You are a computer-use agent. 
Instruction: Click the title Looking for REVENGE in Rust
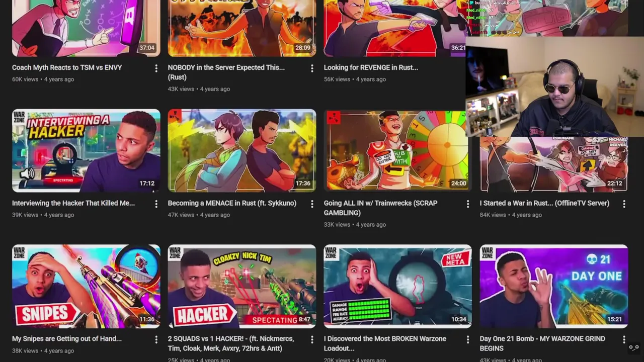point(371,67)
